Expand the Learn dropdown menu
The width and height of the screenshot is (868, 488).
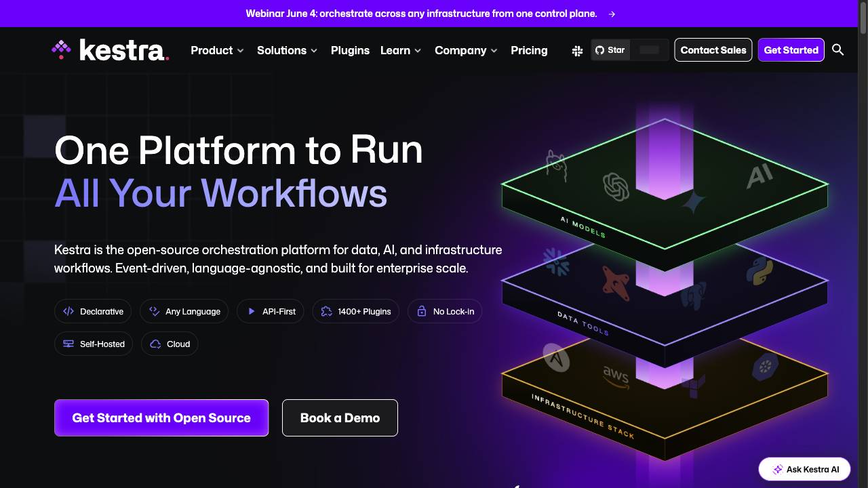click(401, 50)
